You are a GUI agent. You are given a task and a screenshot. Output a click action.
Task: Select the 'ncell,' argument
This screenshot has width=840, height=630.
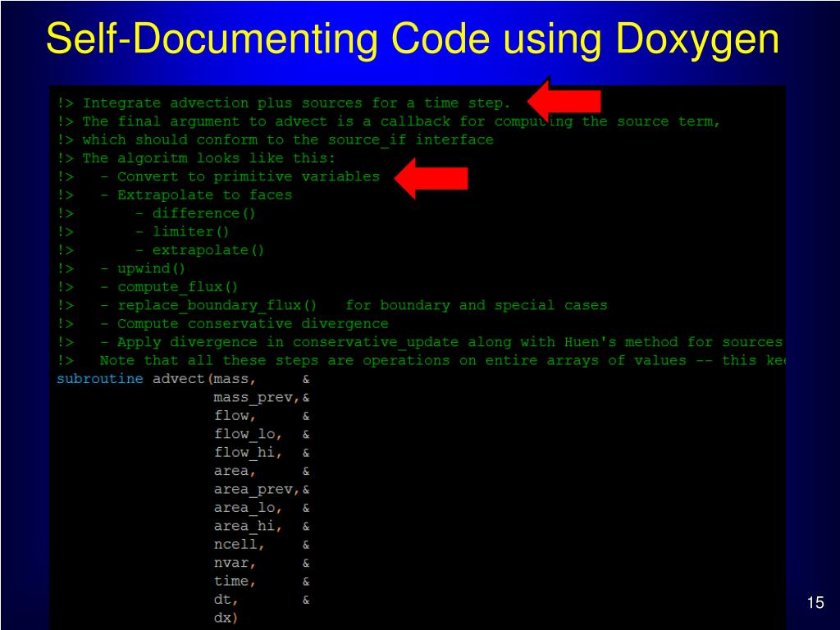click(x=239, y=545)
